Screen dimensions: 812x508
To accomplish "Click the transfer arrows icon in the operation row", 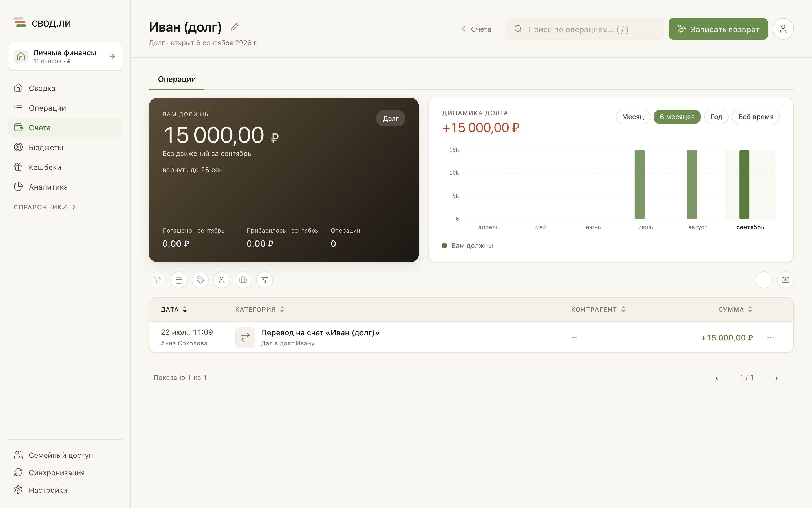I will click(x=245, y=337).
